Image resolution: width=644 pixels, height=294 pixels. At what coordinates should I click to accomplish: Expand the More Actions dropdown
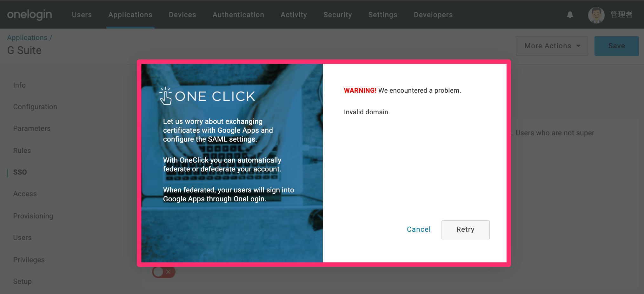click(552, 46)
